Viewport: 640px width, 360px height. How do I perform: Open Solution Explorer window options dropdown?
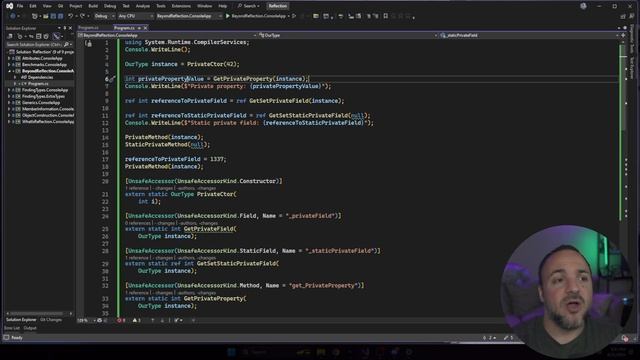tap(59, 28)
